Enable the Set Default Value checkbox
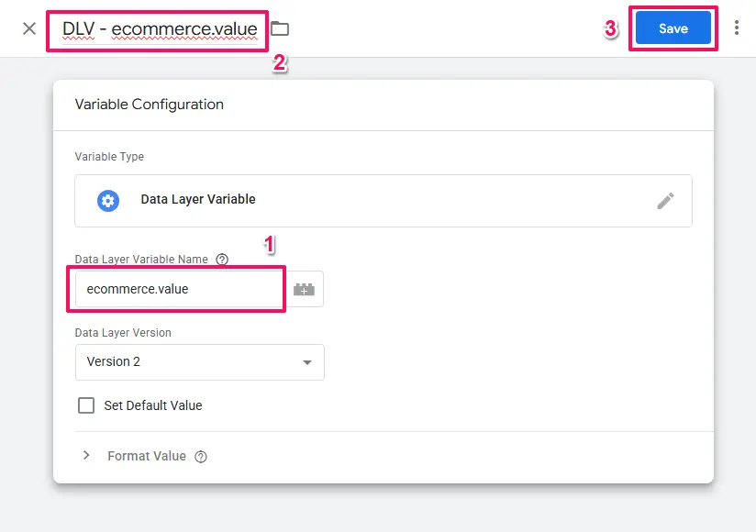Image resolution: width=756 pixels, height=532 pixels. (86, 405)
